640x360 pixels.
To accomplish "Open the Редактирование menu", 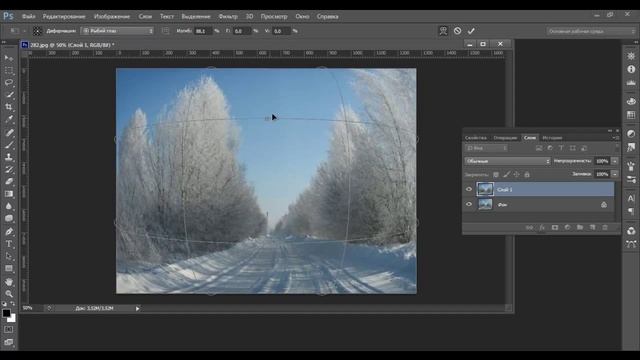I will coord(64,16).
